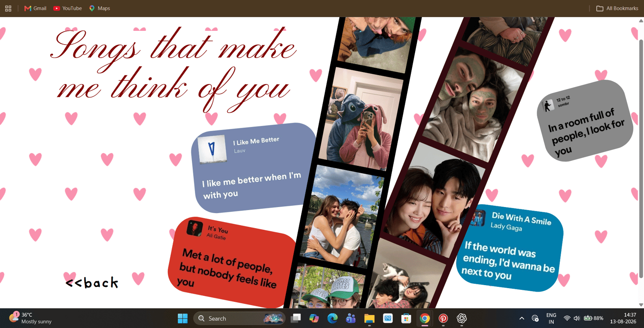Switch to Google Chrome in the taskbar
Screen dimensions: 644x328
(x=425, y=318)
